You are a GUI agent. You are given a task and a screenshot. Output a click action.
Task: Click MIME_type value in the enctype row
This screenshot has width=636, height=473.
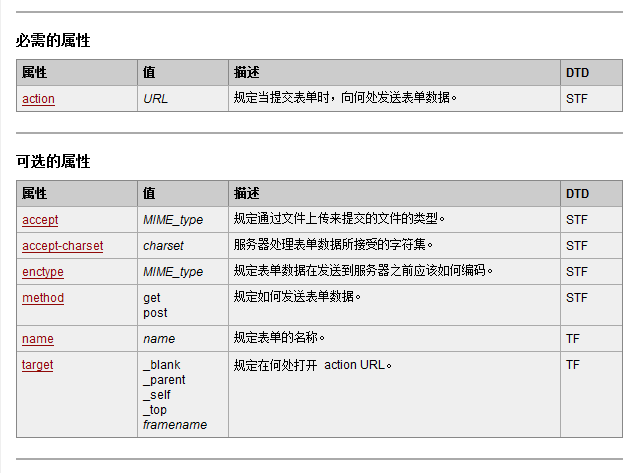pos(173,272)
